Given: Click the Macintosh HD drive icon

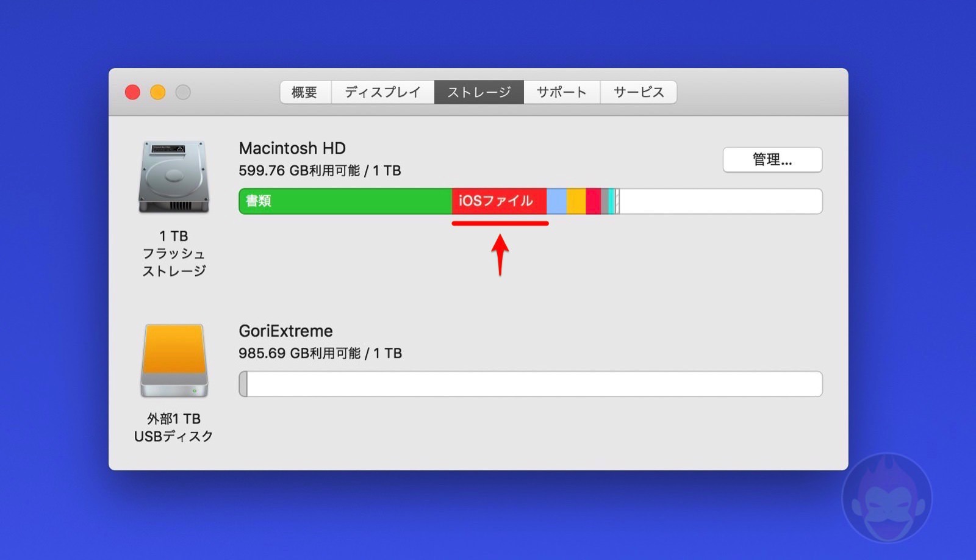Looking at the screenshot, I should [x=174, y=177].
